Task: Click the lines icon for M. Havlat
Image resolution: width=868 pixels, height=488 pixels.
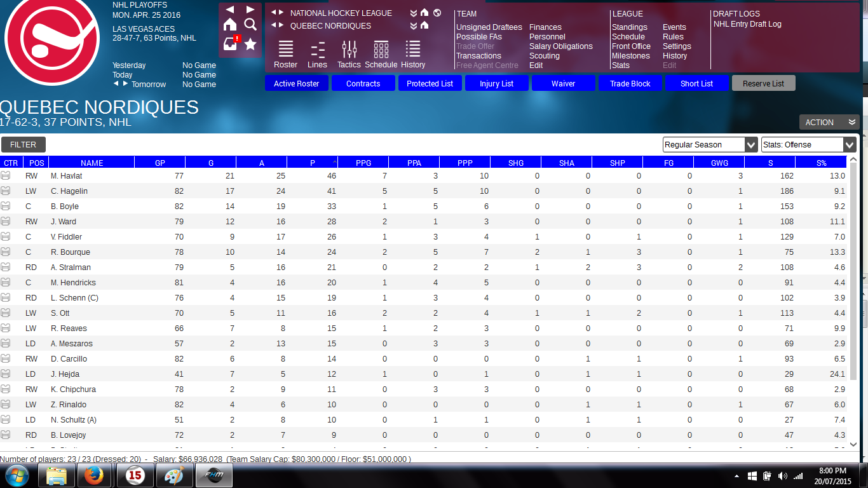Action: [x=6, y=176]
